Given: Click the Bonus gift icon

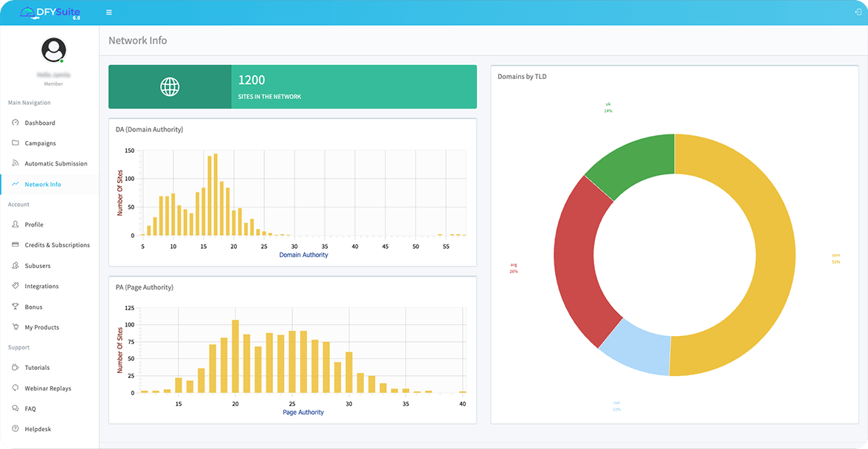Looking at the screenshot, I should (15, 306).
